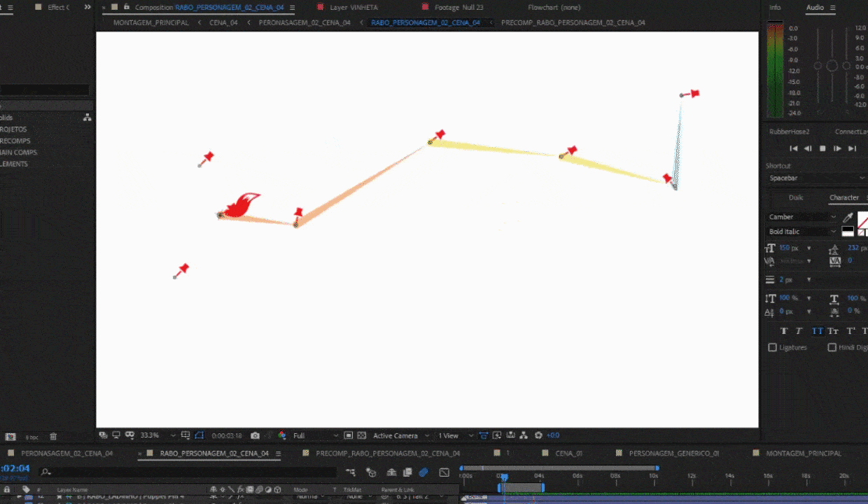The width and height of the screenshot is (868, 504).
Task: Enable Faux Bold style
Action: coord(784,331)
